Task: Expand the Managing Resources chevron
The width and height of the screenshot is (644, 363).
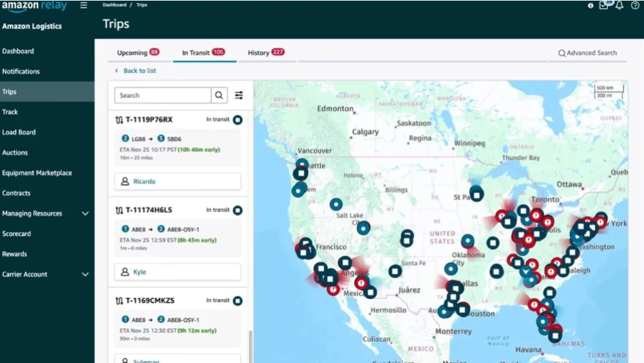Action: pos(85,213)
